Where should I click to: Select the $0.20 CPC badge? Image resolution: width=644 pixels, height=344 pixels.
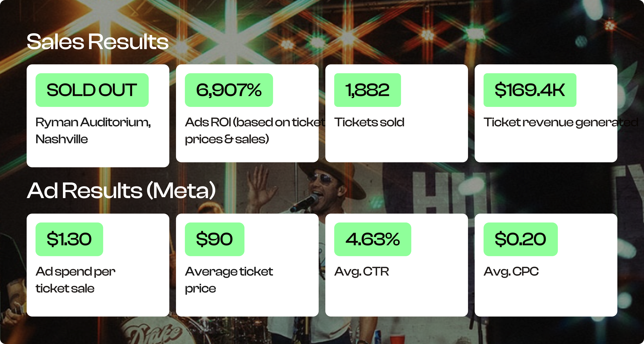[521, 239]
